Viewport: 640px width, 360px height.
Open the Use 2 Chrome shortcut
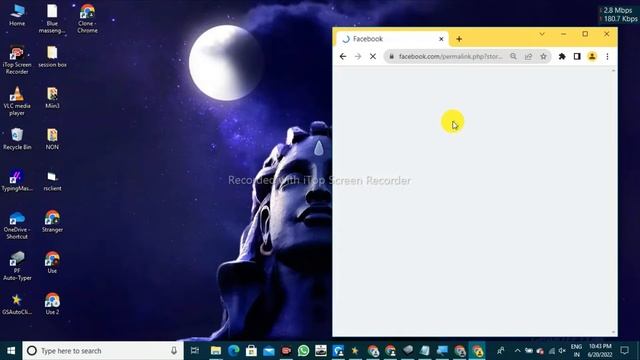coord(52,304)
